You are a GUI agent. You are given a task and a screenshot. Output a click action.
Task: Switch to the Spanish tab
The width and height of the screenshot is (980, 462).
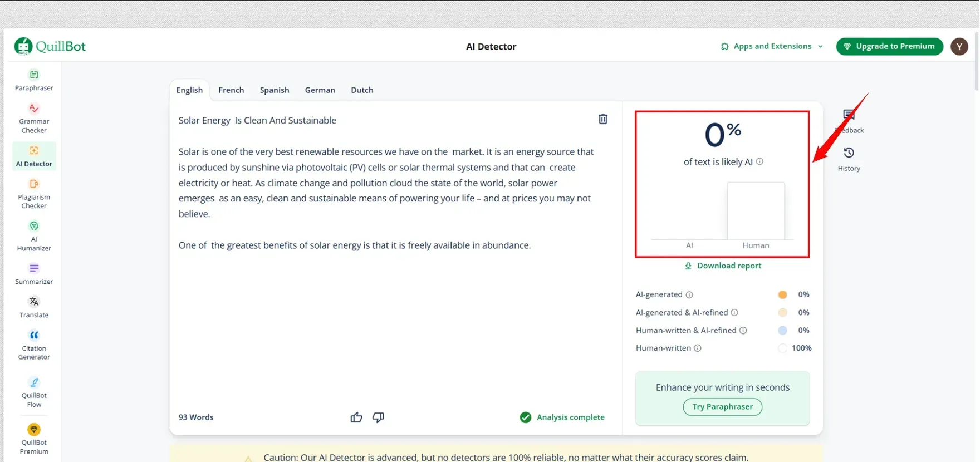tap(275, 90)
